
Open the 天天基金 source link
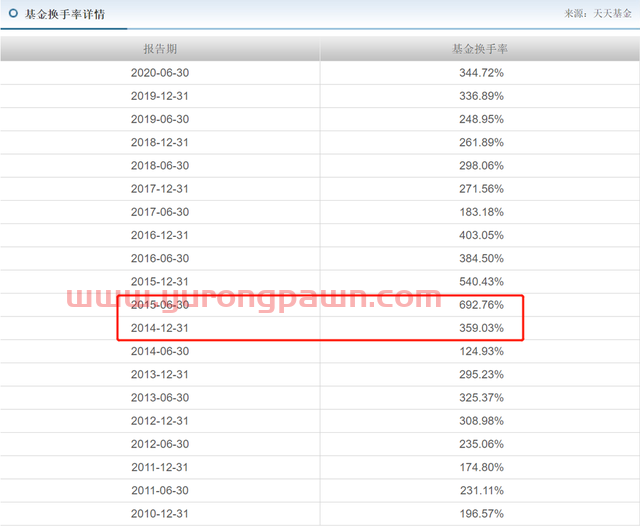pyautogui.click(x=612, y=13)
